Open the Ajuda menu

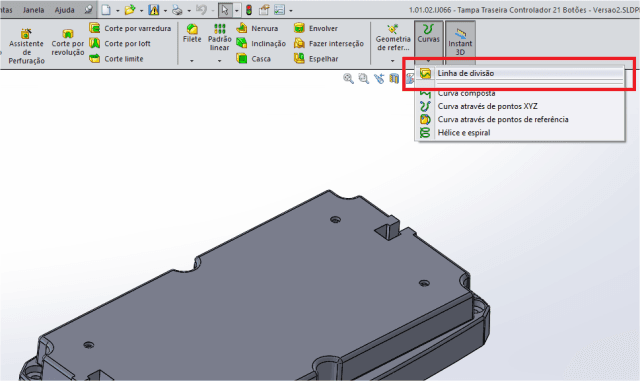pos(64,10)
